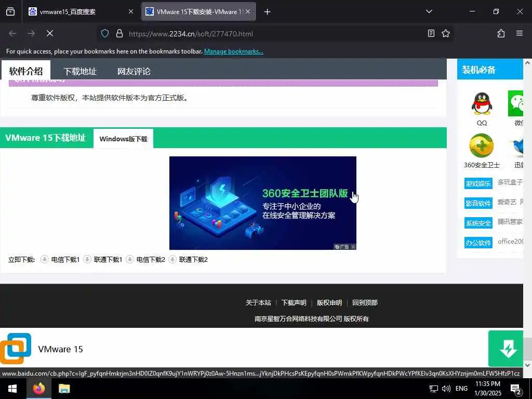Click the 360安全卫士团队版 advertisement banner
The height and width of the screenshot is (399, 532).
point(262,203)
